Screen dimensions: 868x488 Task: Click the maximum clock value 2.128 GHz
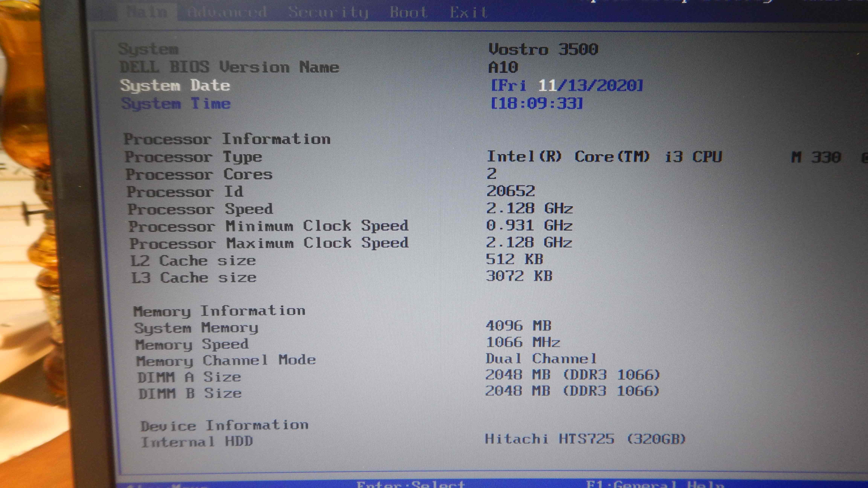click(529, 242)
